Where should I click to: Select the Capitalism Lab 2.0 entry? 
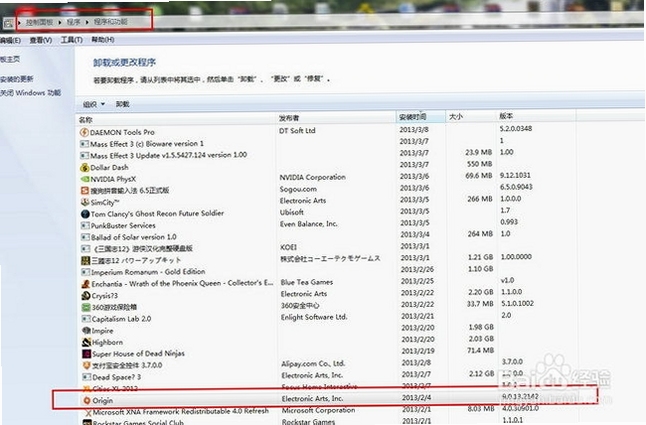pos(121,319)
